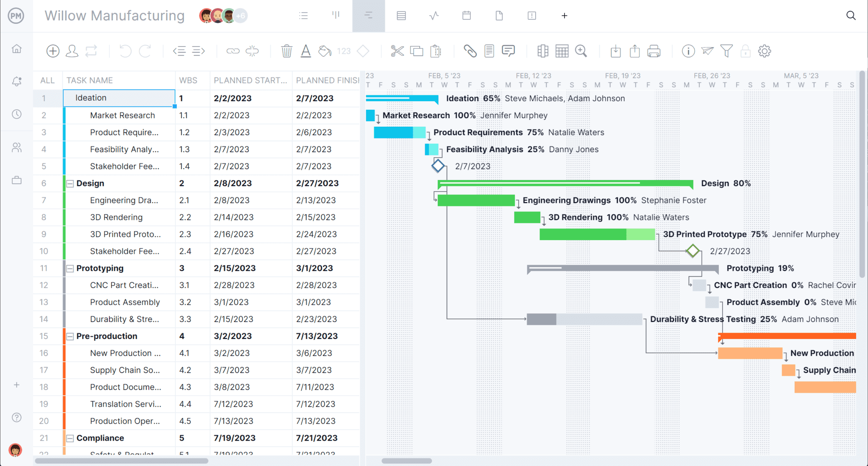Collapse the Design task group

70,183
